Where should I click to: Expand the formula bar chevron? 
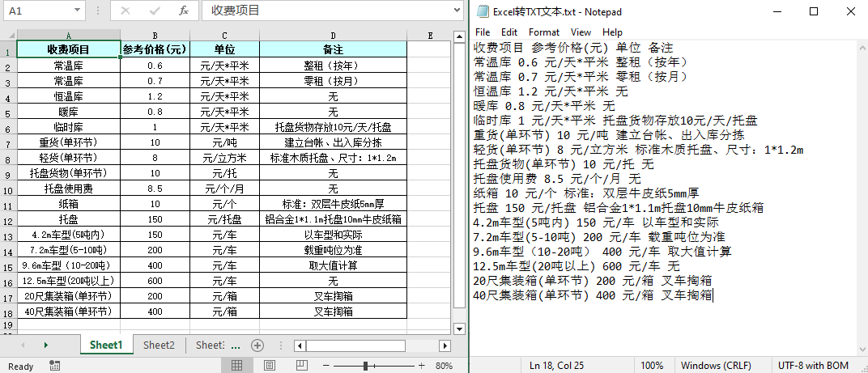[x=457, y=10]
